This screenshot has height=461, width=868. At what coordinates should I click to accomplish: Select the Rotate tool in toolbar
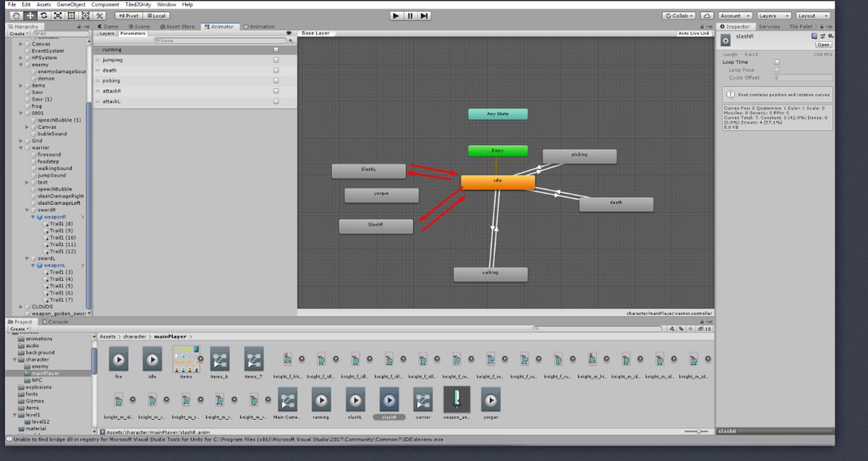[x=44, y=15]
